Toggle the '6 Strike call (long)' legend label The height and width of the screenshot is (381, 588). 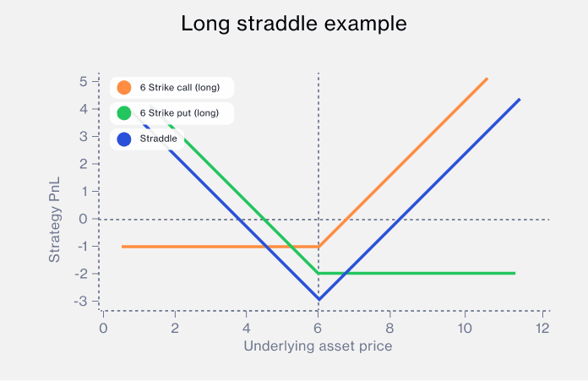coord(174,88)
